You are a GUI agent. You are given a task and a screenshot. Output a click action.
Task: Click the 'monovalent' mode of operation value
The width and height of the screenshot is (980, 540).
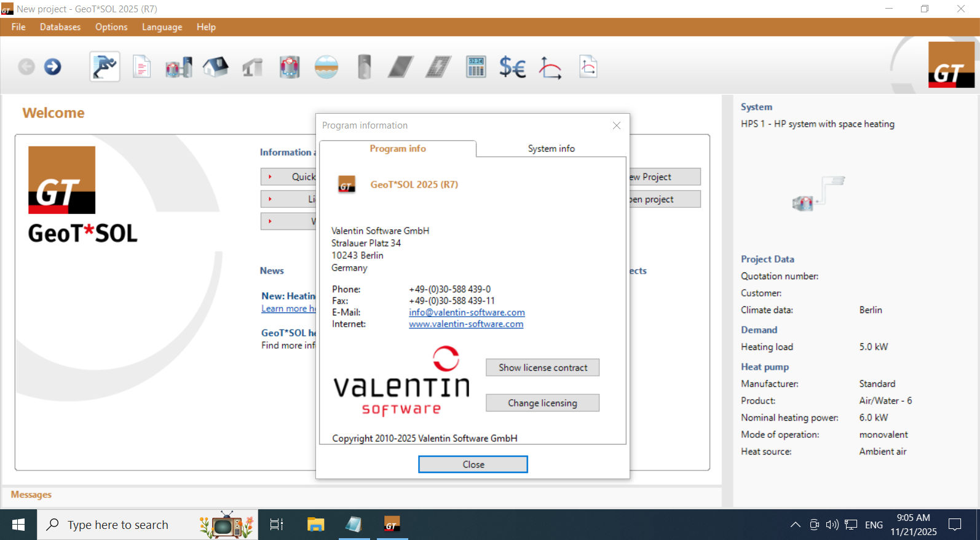[883, 435]
